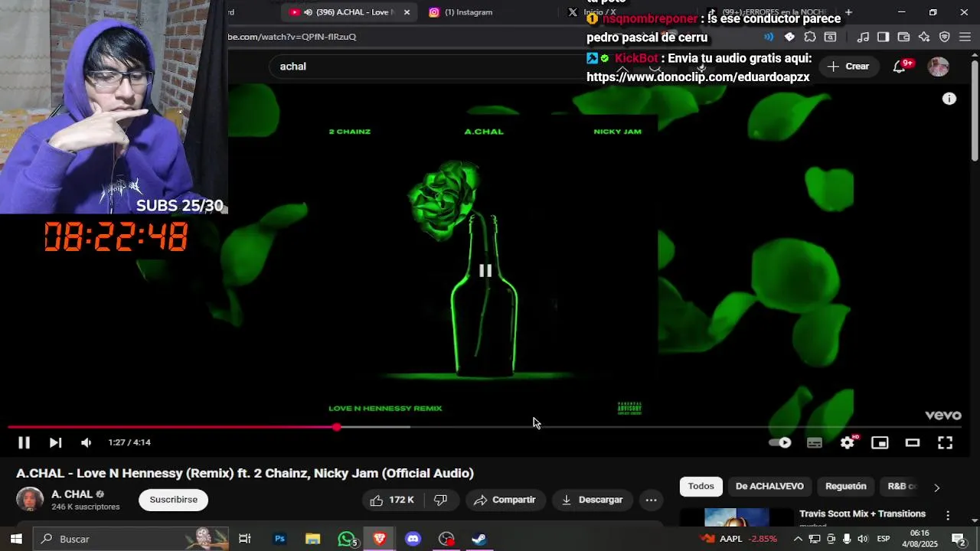Switch to miniplayer mode
Viewport: 980px width, 551px height.
(880, 442)
